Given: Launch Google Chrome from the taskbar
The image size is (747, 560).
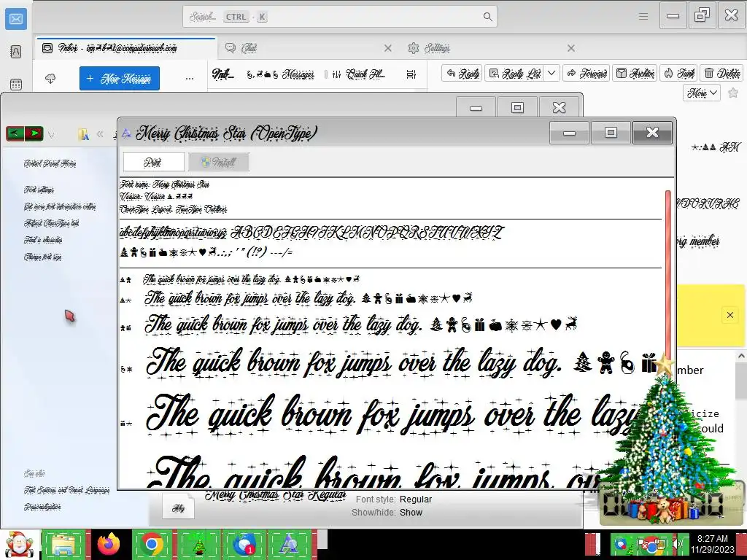Looking at the screenshot, I should pyautogui.click(x=152, y=544).
